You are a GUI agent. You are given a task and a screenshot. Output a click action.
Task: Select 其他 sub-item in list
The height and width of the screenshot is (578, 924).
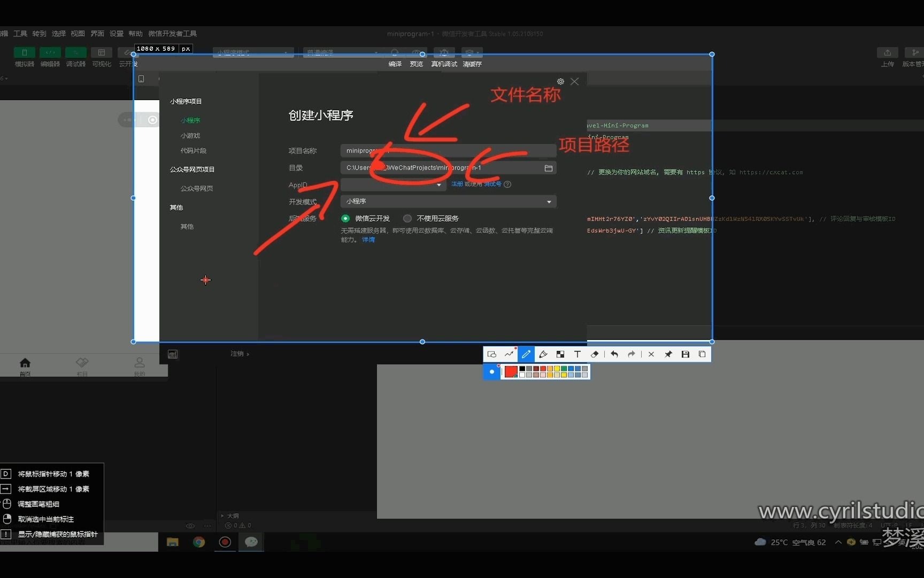[187, 226]
